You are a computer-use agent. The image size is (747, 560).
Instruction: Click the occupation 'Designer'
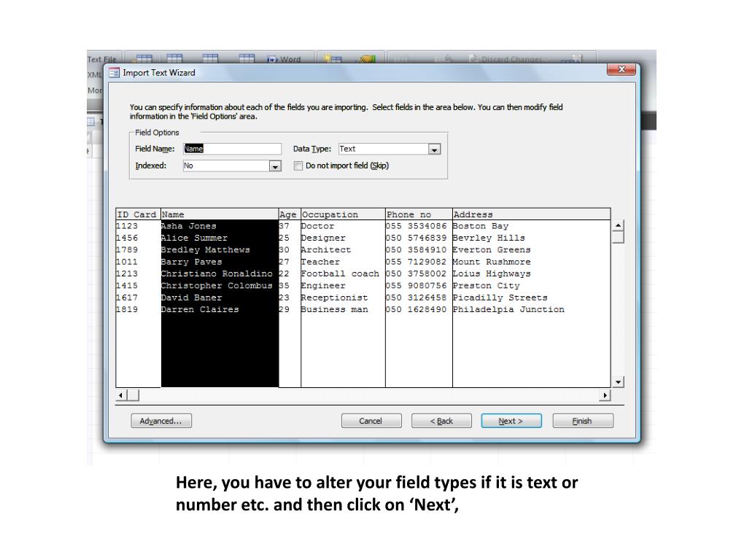click(x=323, y=238)
